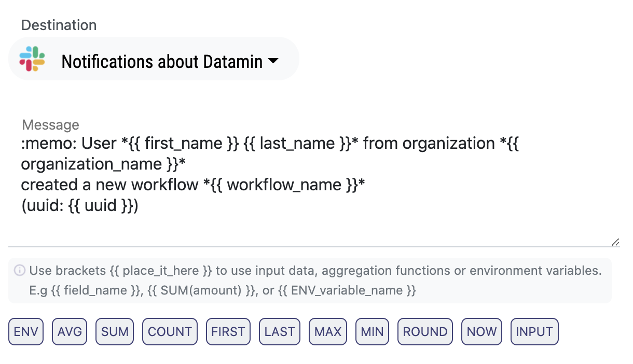The height and width of the screenshot is (364, 633).
Task: Click the dropdown caret arrow next to Datamin
Action: coord(273,62)
